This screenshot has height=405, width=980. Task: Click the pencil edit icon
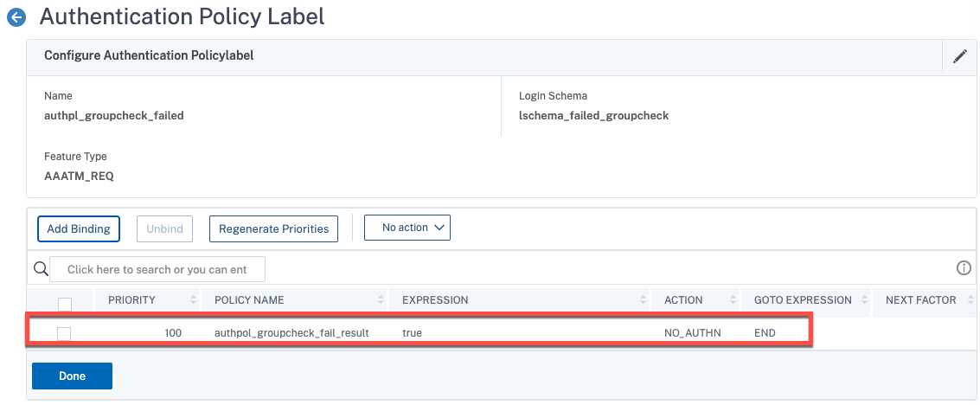point(959,56)
